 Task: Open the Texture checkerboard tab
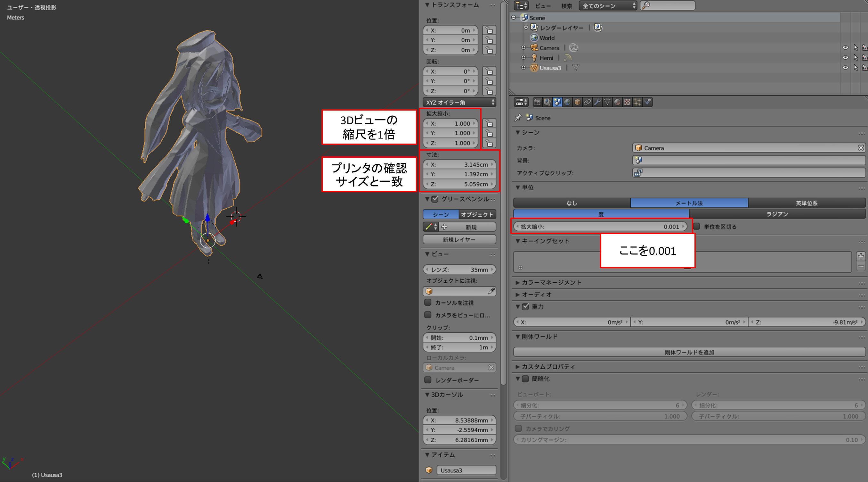(627, 102)
